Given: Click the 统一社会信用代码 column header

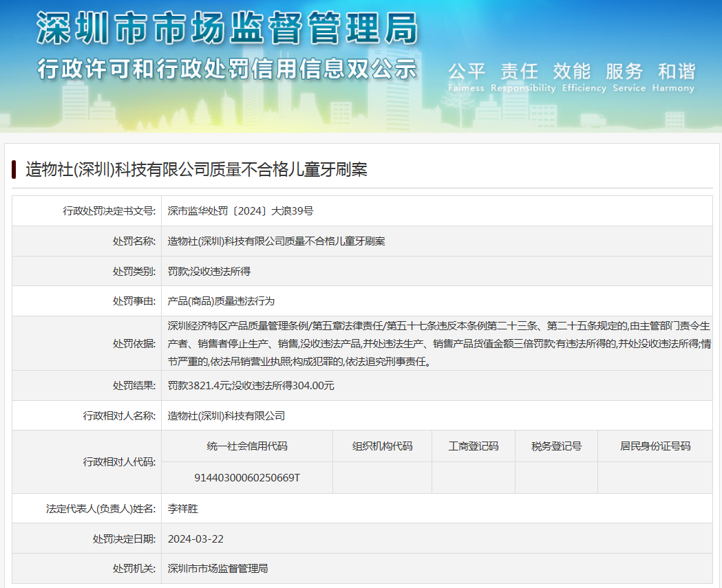Looking at the screenshot, I should 247,446.
